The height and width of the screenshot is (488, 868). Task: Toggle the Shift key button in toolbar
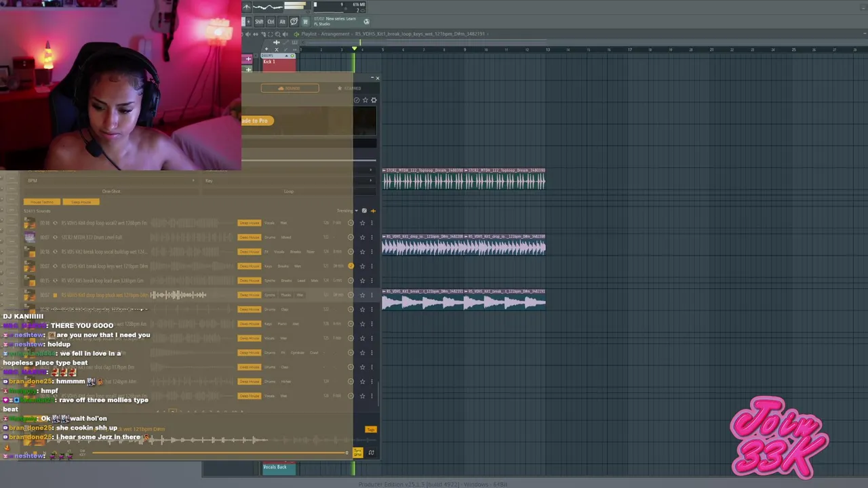click(x=259, y=22)
